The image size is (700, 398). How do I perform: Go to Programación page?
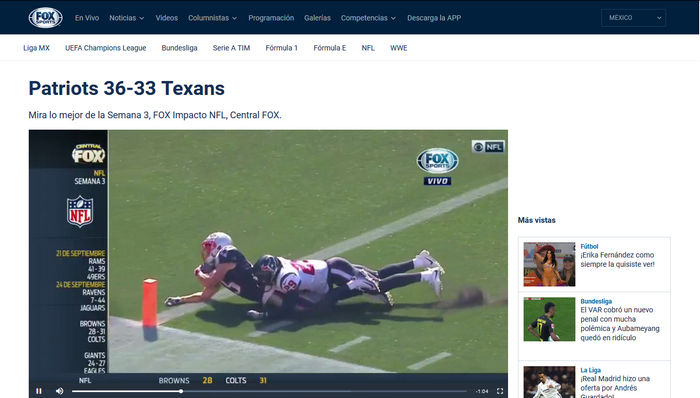point(271,18)
